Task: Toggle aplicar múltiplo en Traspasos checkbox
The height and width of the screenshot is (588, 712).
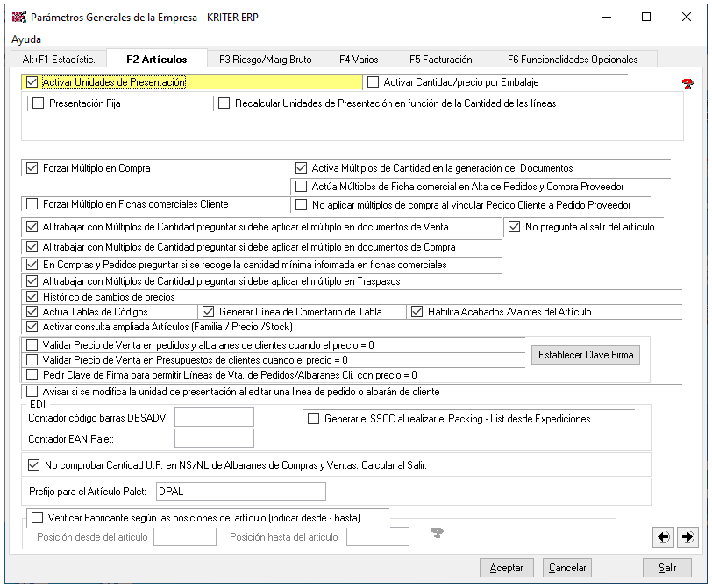Action: [x=32, y=281]
